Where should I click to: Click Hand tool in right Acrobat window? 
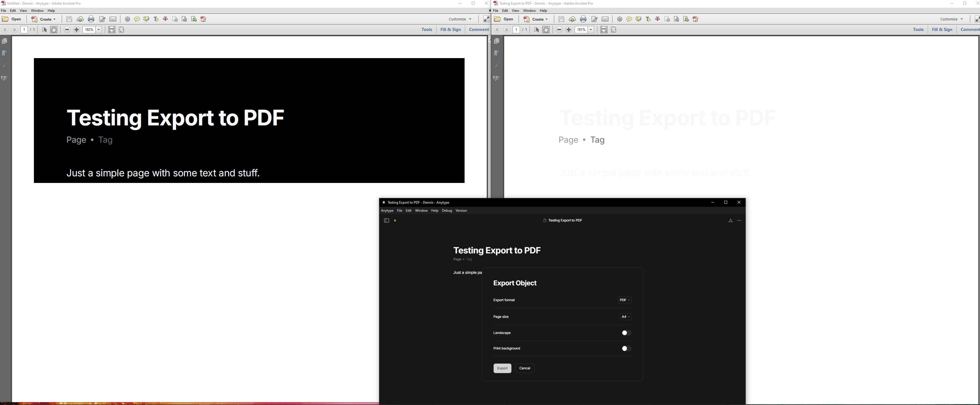click(x=546, y=30)
